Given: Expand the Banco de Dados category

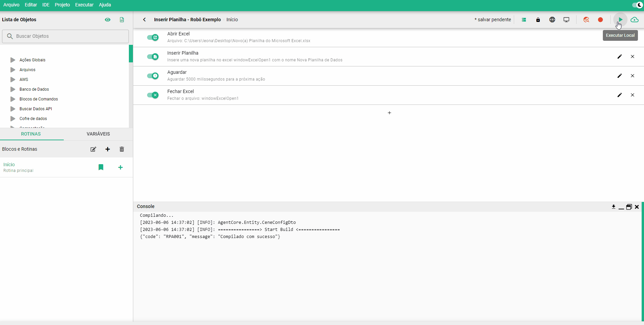Looking at the screenshot, I should [13, 89].
